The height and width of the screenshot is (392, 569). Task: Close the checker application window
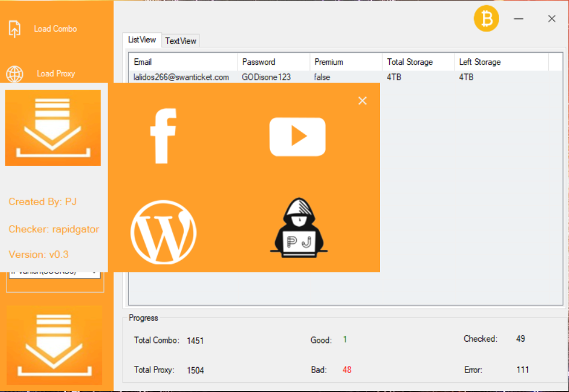pos(552,19)
